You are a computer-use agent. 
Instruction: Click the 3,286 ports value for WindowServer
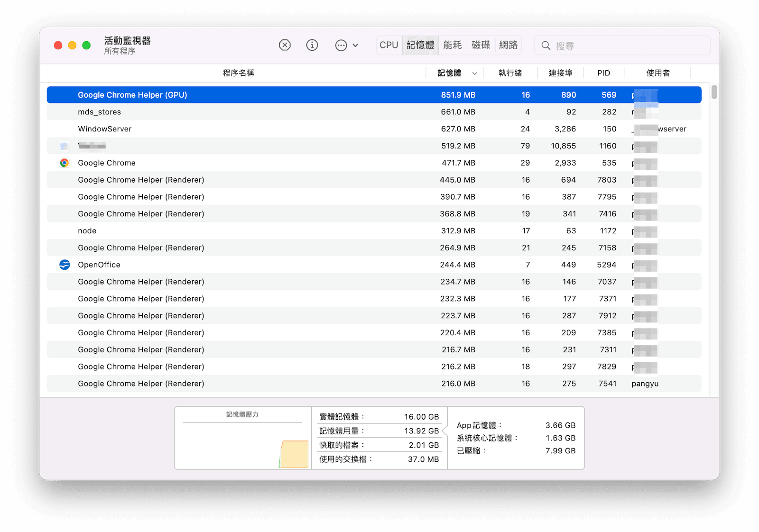pos(565,129)
